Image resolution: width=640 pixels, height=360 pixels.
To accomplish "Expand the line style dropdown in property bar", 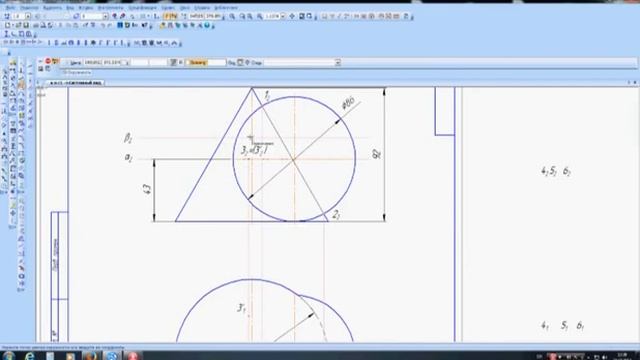I will pyautogui.click(x=338, y=62).
